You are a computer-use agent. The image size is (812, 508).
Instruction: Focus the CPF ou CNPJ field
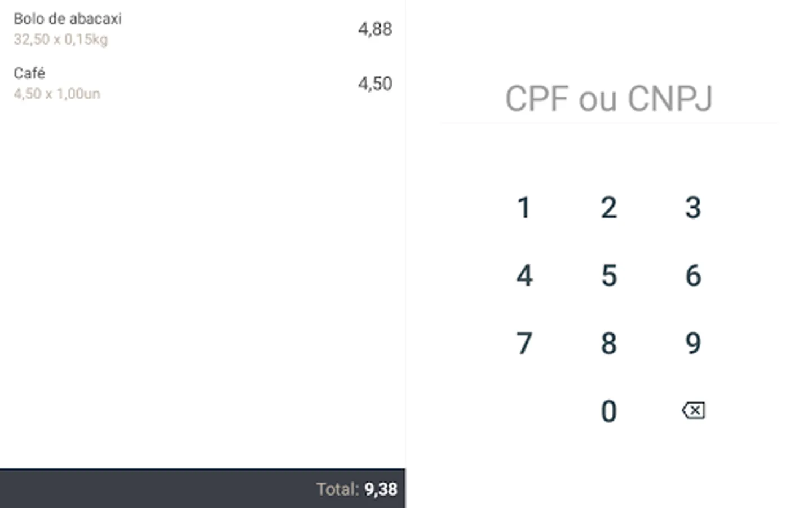point(608,99)
